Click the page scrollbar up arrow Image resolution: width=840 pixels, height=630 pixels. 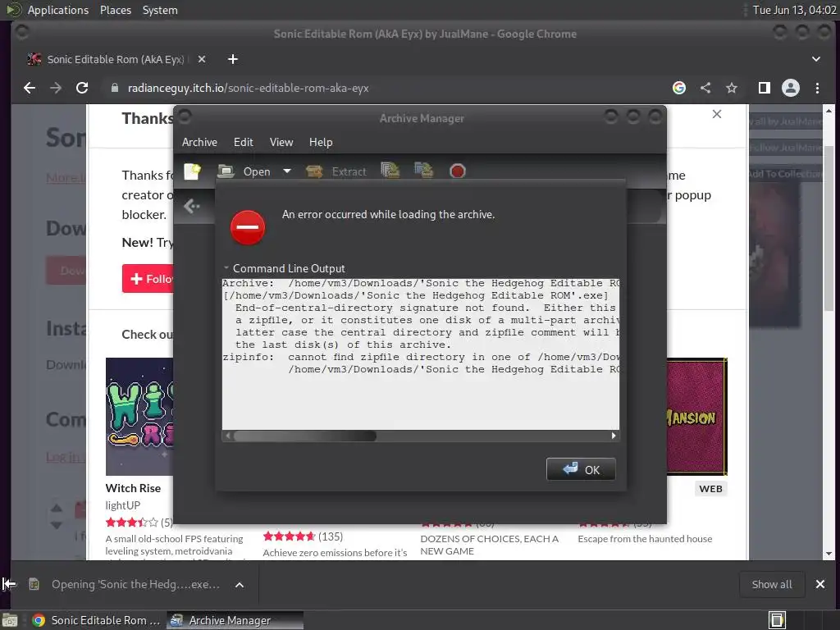click(829, 111)
